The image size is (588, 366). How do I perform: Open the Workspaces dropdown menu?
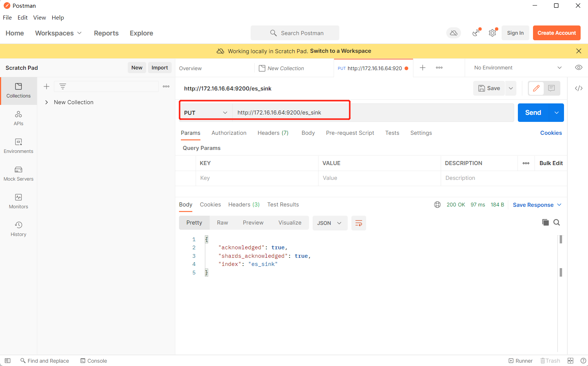click(x=58, y=33)
